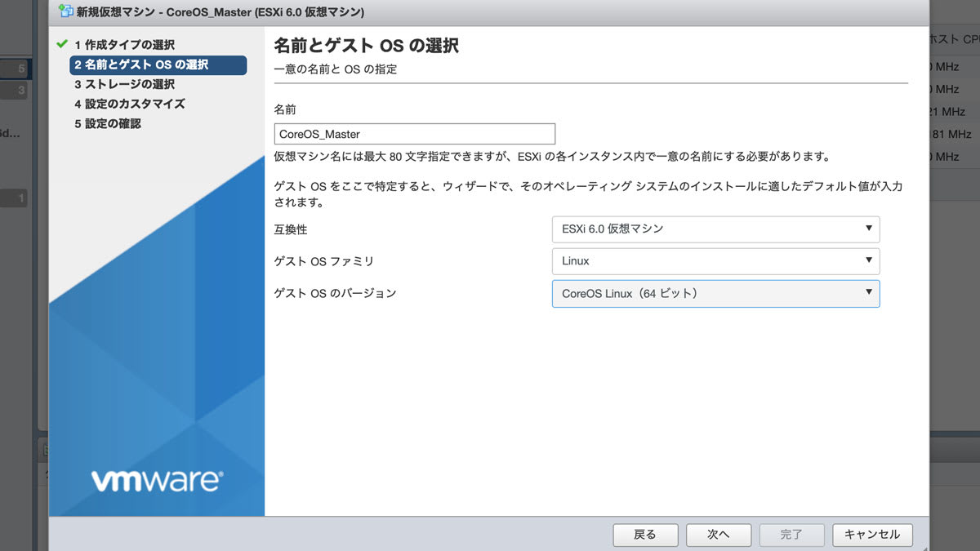Click the 名前とゲスト OS の選択 heading
980x551 pixels.
click(366, 46)
